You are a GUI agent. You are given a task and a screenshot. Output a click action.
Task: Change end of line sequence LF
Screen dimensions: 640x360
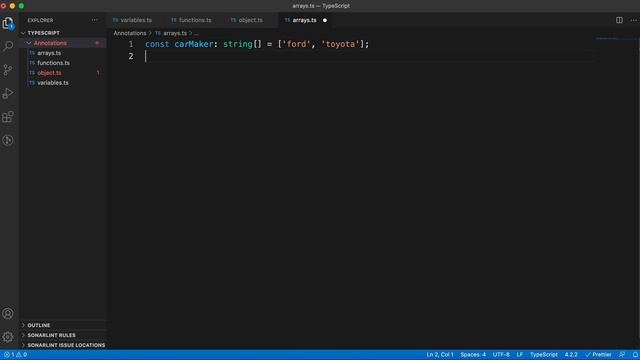point(520,355)
